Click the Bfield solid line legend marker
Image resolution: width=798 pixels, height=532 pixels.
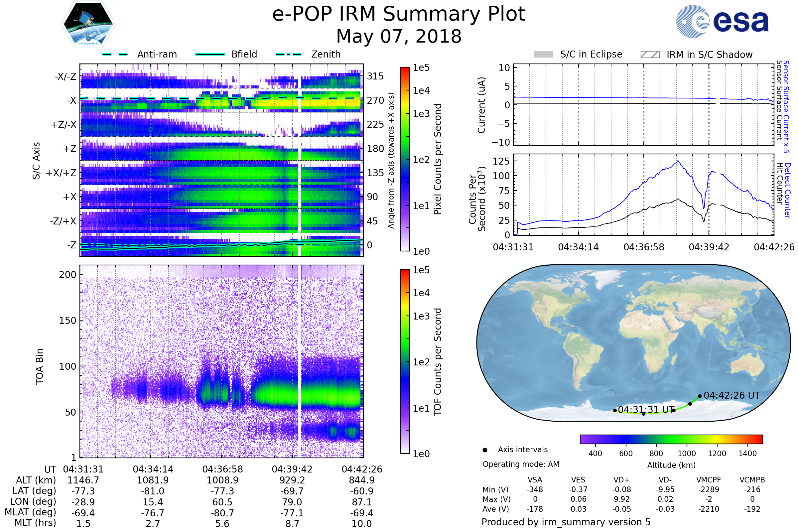210,54
